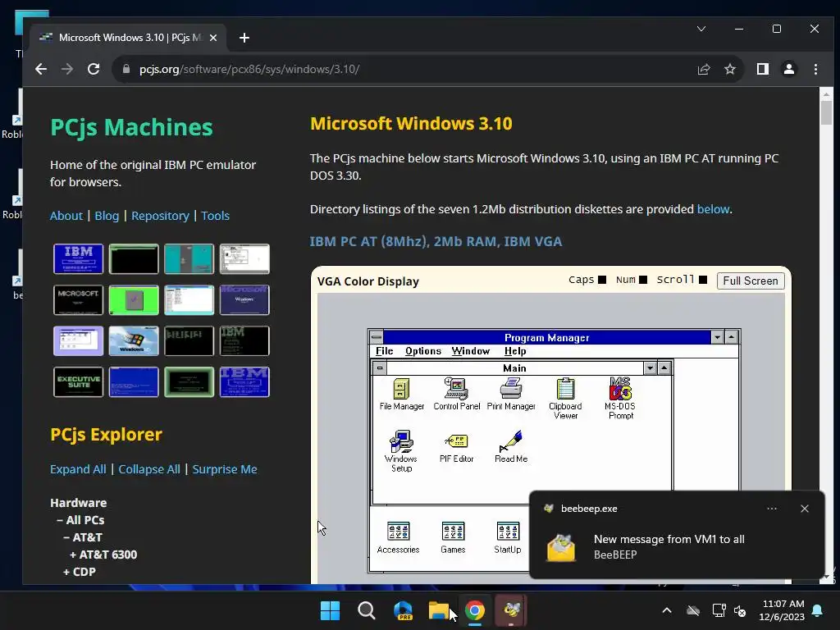Image resolution: width=840 pixels, height=630 pixels.
Task: Open Microsoft Edge from the taskbar
Action: (x=403, y=610)
